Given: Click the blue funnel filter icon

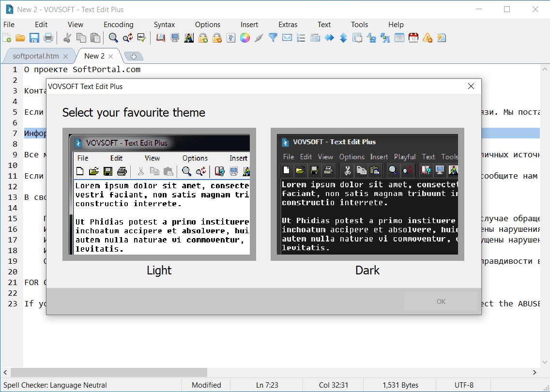Looking at the screenshot, I should pos(273,38).
